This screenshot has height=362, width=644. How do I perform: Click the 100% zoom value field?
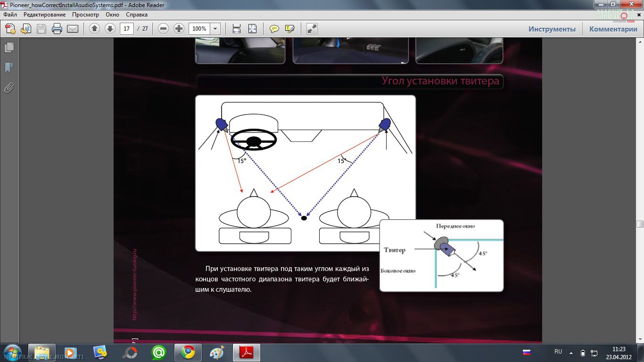199,29
